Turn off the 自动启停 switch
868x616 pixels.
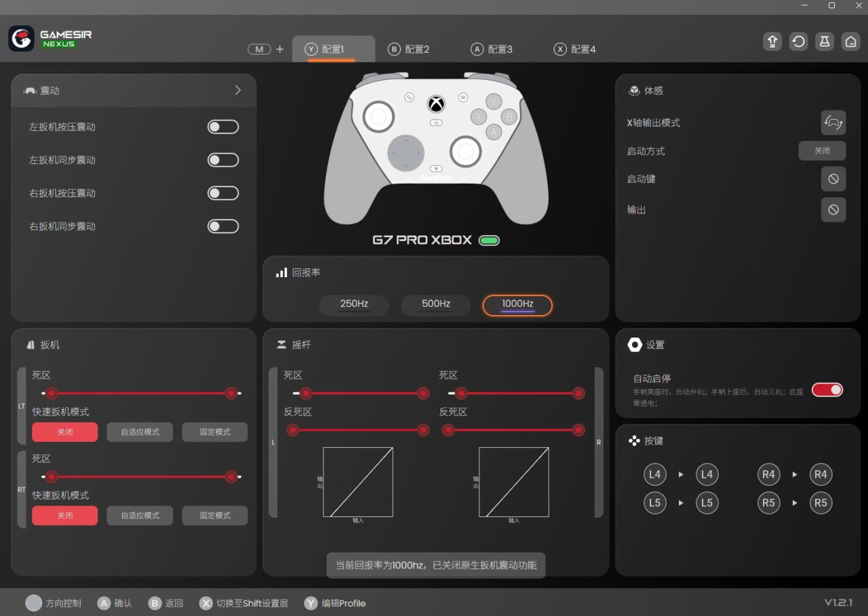tap(827, 390)
